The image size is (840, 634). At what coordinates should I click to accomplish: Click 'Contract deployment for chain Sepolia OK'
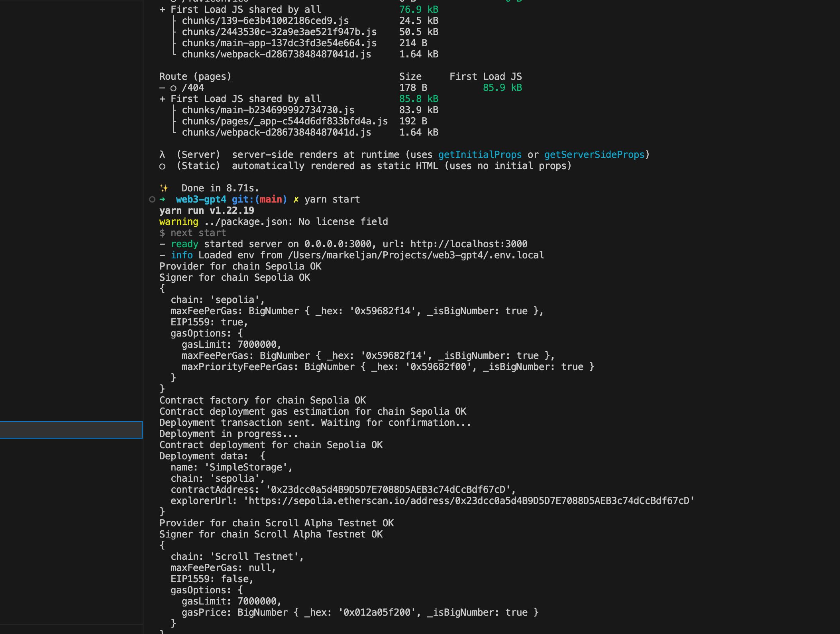coord(271,445)
